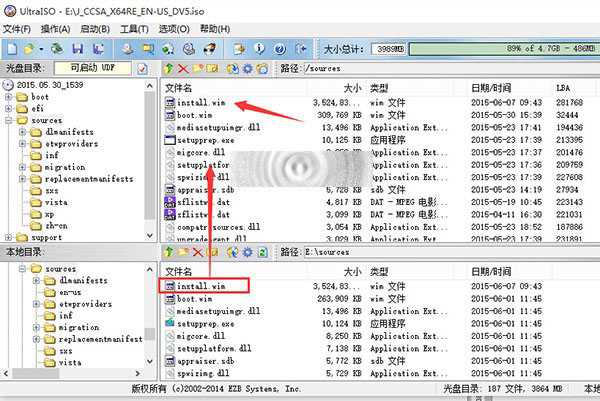Image resolution: width=600 pixels, height=401 pixels.
Task: Select the zh-cn folder in disc tree
Action: tap(56, 226)
